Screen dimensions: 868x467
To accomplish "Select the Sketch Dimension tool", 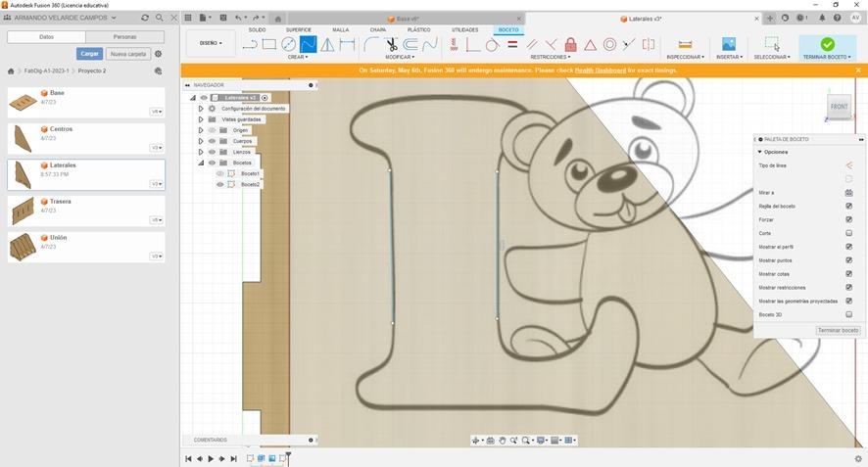I will [x=347, y=44].
